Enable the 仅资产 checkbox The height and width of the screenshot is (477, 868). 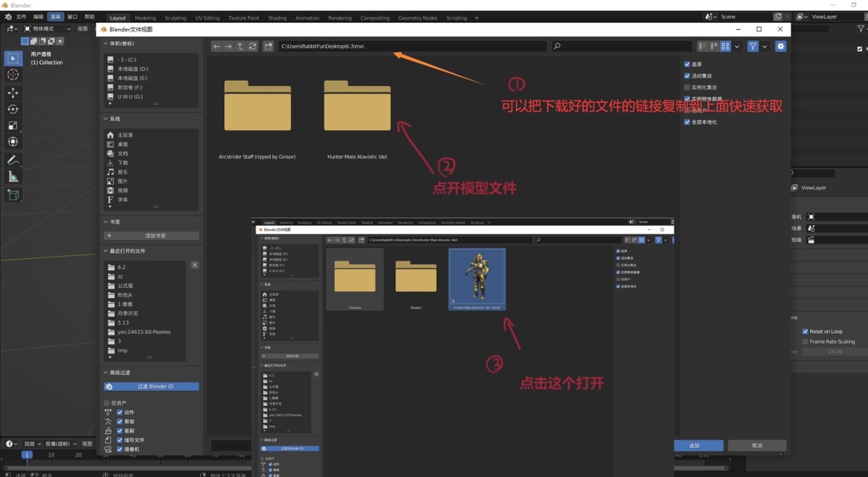coord(107,403)
